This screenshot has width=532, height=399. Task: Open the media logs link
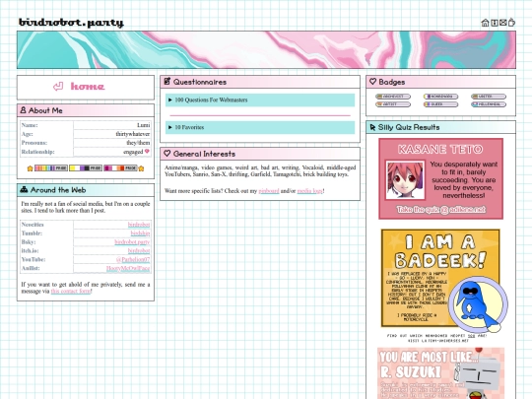point(309,191)
